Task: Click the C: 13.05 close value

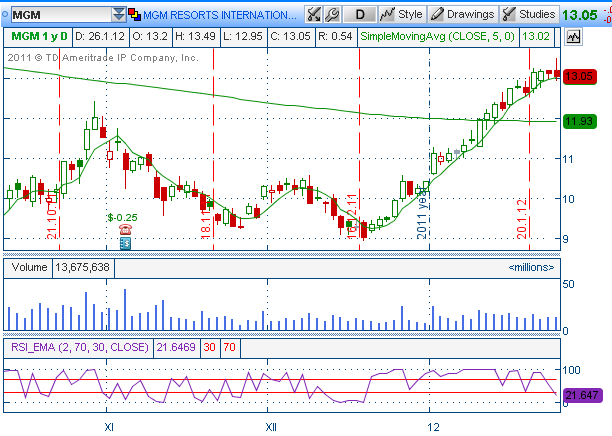Action: click(291, 37)
